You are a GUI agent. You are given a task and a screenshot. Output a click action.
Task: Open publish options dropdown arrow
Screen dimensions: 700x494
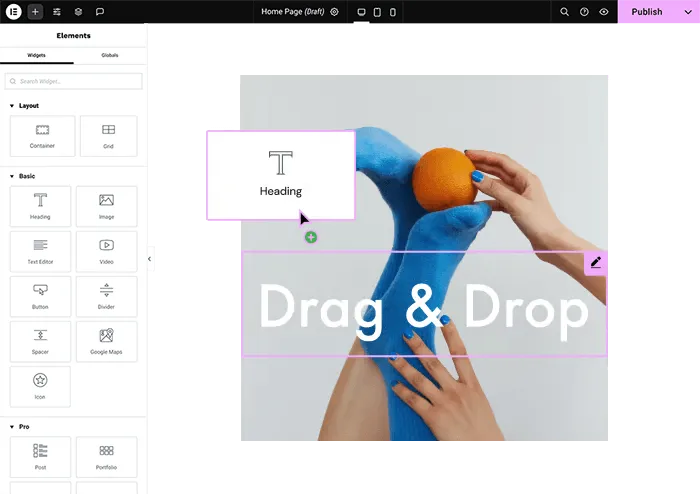(x=687, y=12)
